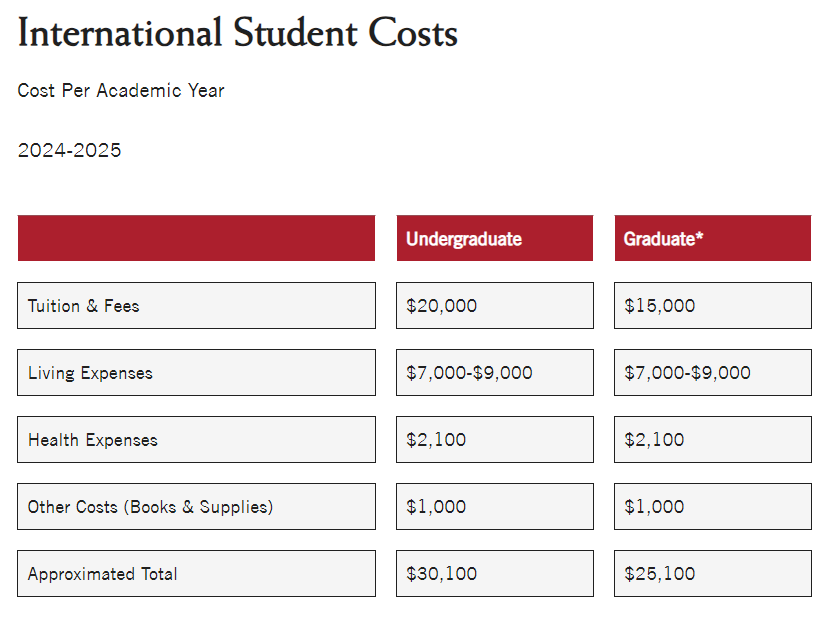830x617 pixels.
Task: Click the Undergraduate column header
Action: [464, 239]
